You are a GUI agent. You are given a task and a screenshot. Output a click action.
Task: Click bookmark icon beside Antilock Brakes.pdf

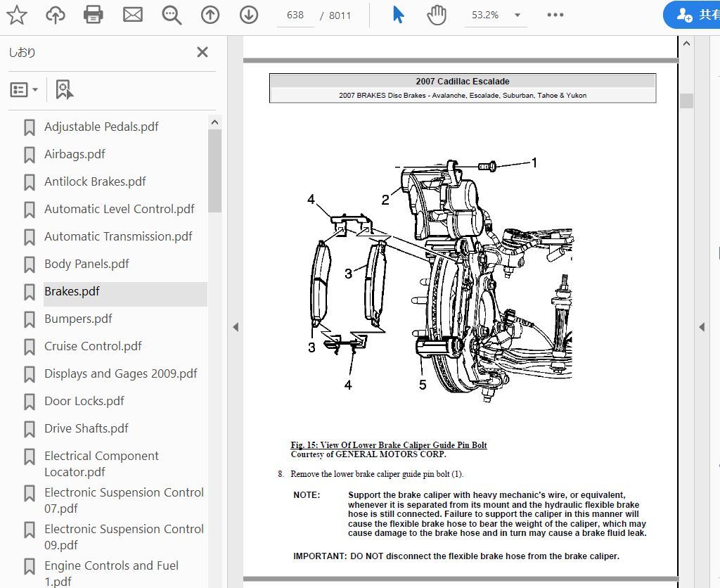[30, 182]
